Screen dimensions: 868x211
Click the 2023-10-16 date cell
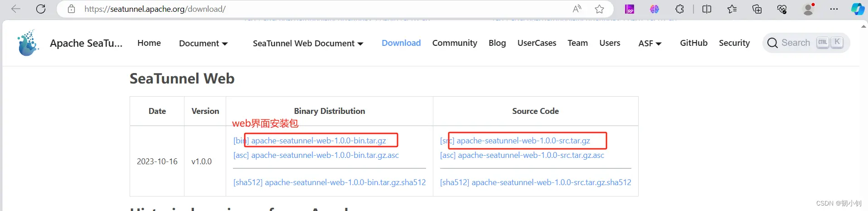(x=157, y=162)
